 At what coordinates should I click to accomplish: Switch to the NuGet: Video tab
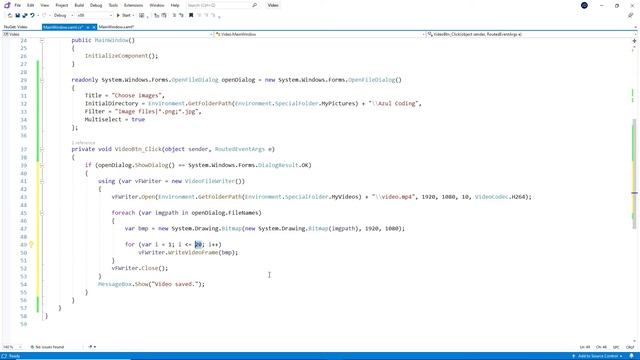click(16, 27)
